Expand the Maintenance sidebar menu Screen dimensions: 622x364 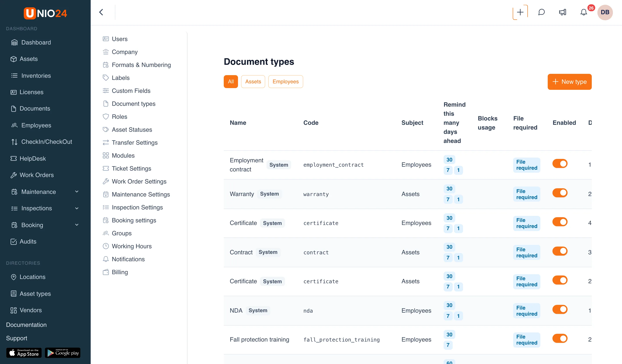pyautogui.click(x=77, y=192)
